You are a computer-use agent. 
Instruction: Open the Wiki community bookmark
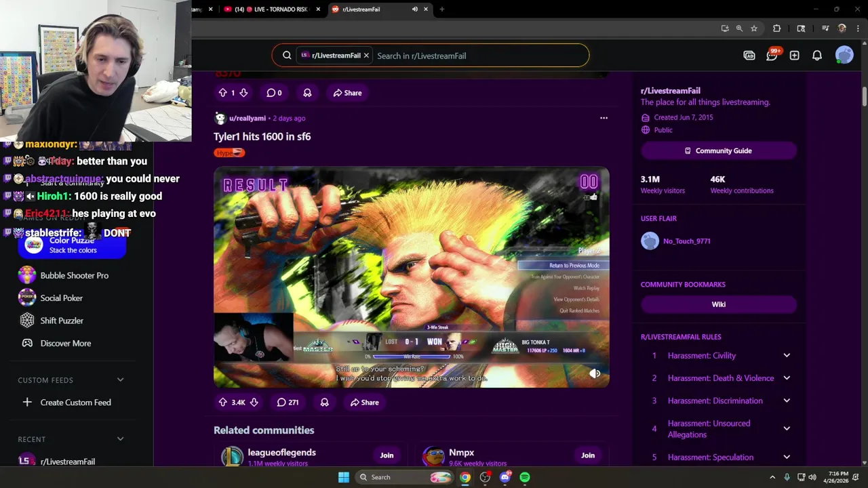pos(718,304)
